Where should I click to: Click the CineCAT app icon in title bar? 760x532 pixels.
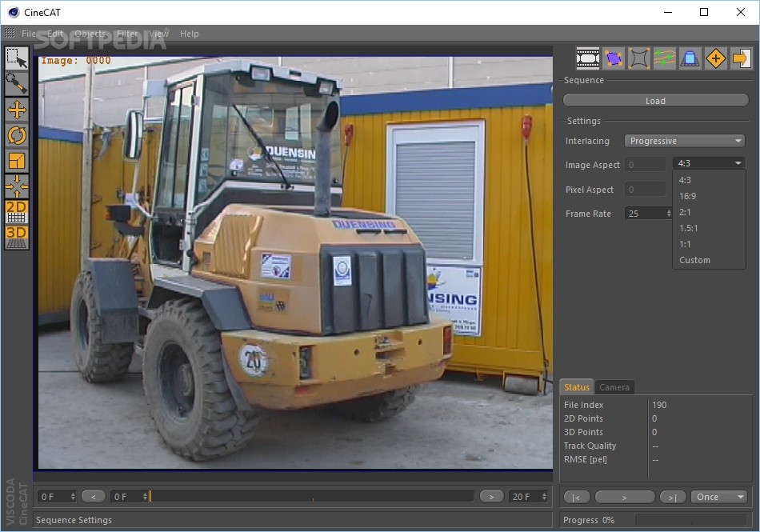13,12
